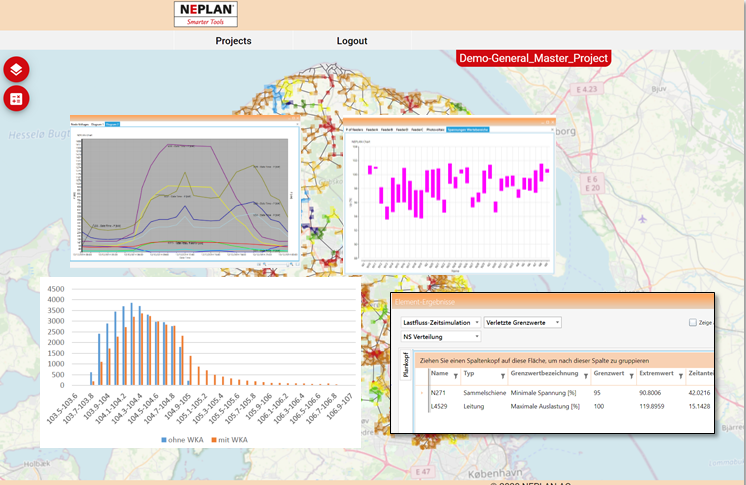Click the Extremwert column header
Image resolution: width=746 pixels, height=485 pixels.
tap(656, 373)
